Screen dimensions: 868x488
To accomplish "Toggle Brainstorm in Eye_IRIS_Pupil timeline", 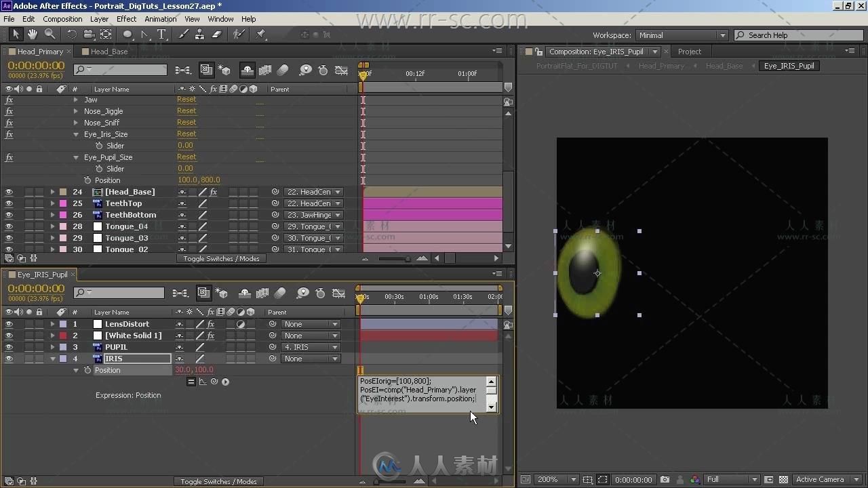I will click(303, 293).
